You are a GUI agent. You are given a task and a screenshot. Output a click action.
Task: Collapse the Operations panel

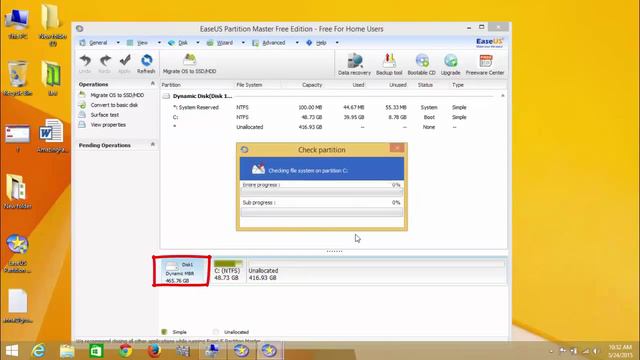pyautogui.click(x=153, y=84)
